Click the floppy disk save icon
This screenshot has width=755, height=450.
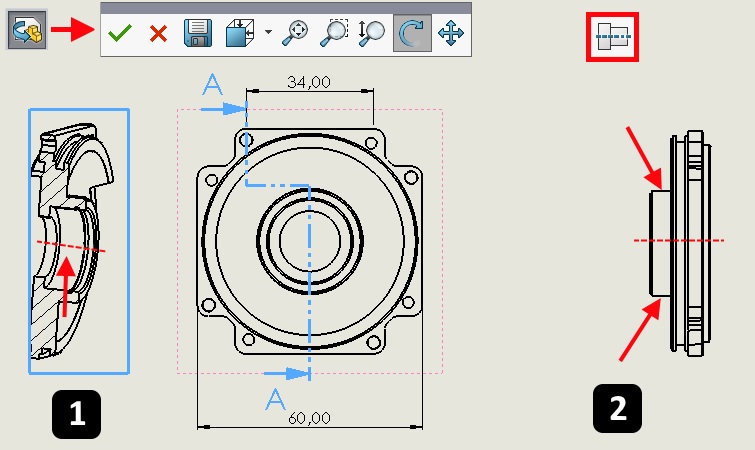197,33
